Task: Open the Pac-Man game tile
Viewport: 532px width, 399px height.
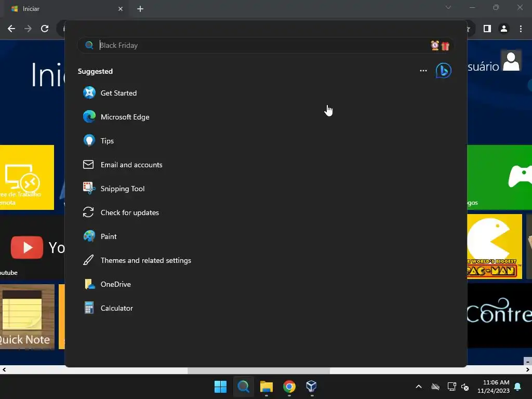Action: 495,246
